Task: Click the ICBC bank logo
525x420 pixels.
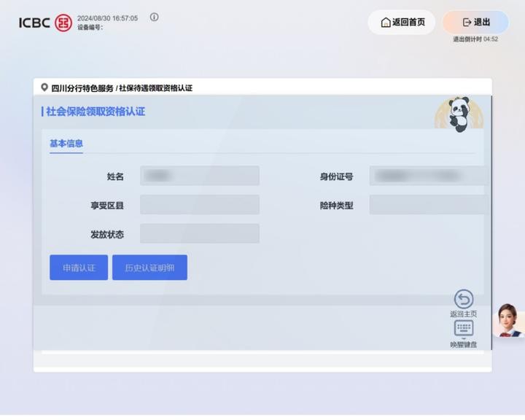Action: [x=45, y=23]
